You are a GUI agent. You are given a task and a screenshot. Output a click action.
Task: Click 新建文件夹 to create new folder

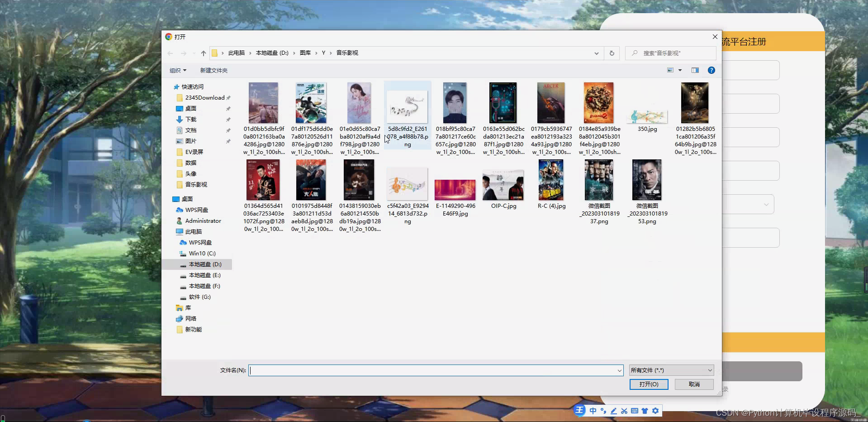point(214,70)
